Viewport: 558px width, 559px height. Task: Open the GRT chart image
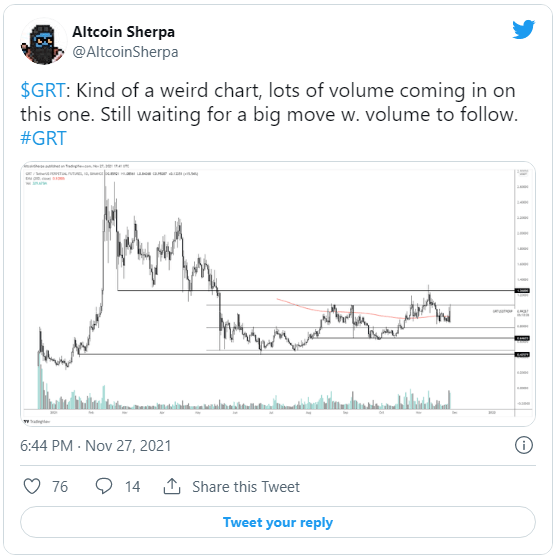pyautogui.click(x=278, y=294)
